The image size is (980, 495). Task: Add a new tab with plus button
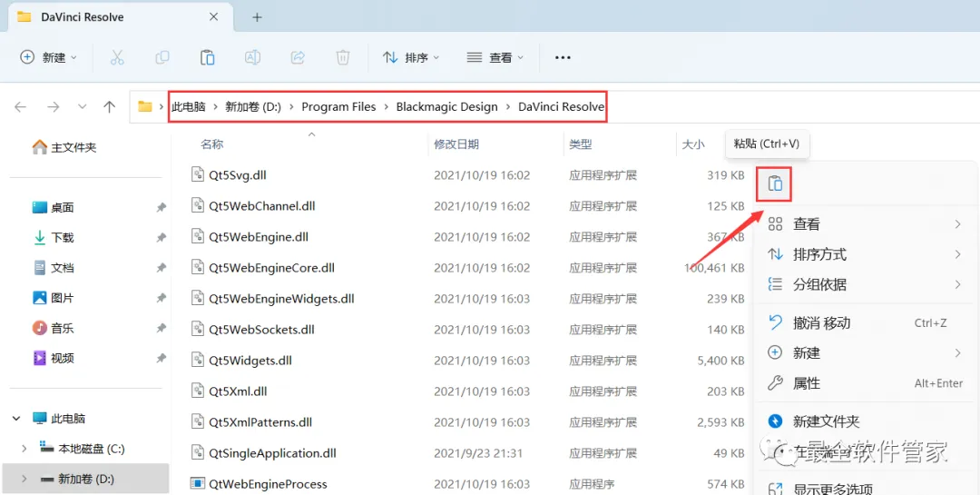point(257,17)
